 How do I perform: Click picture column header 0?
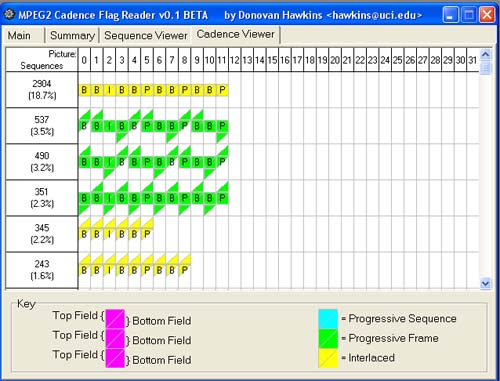click(x=84, y=60)
